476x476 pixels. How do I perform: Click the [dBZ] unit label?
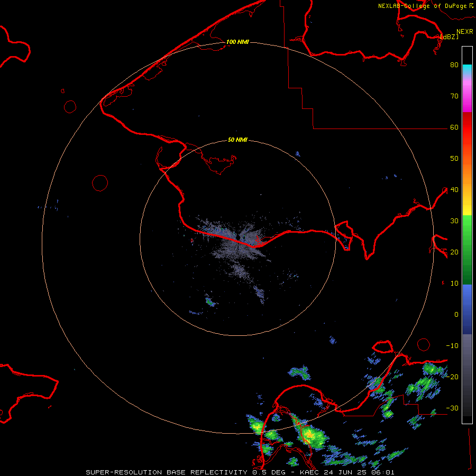449,37
